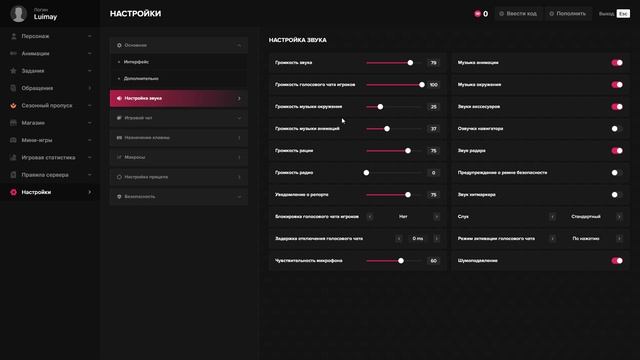Image resolution: width=640 pixels, height=360 pixels.
Task: Click the Громкость музыки анимаций slider
Action: pos(394,129)
